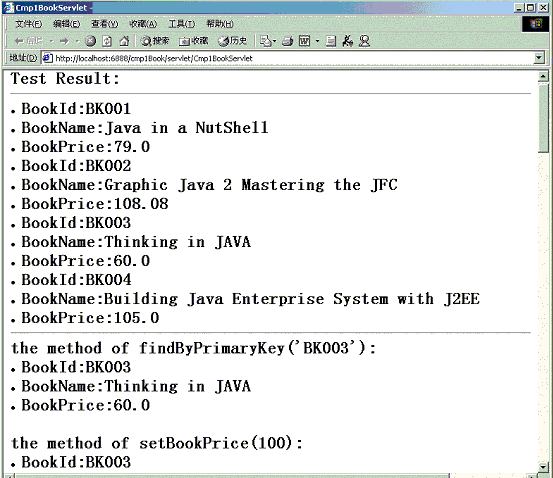Click the Windows logo throbber icon
This screenshot has height=478, width=553.
click(x=535, y=24)
